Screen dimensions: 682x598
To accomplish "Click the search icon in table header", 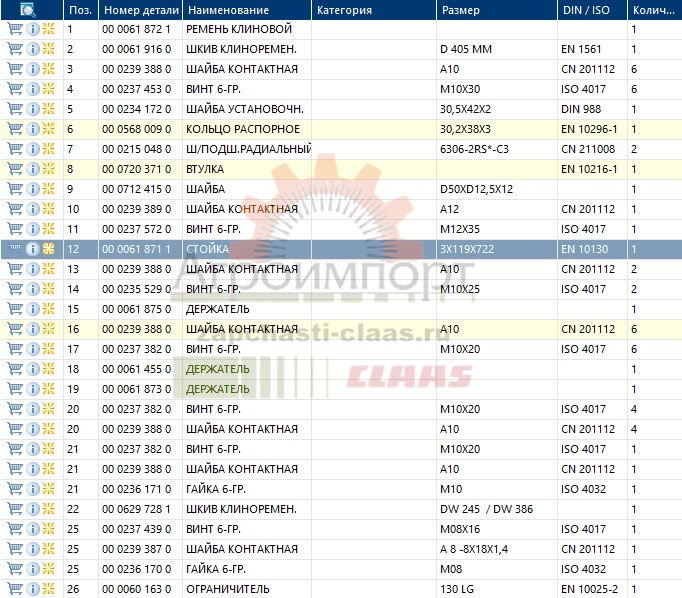I will click(27, 10).
